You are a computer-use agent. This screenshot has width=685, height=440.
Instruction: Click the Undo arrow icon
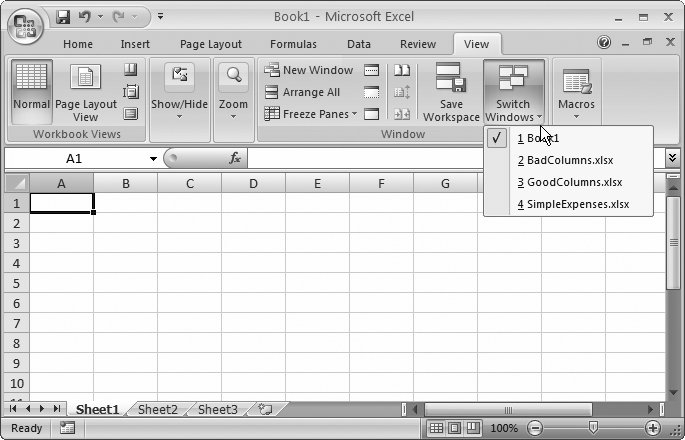pyautogui.click(x=85, y=17)
